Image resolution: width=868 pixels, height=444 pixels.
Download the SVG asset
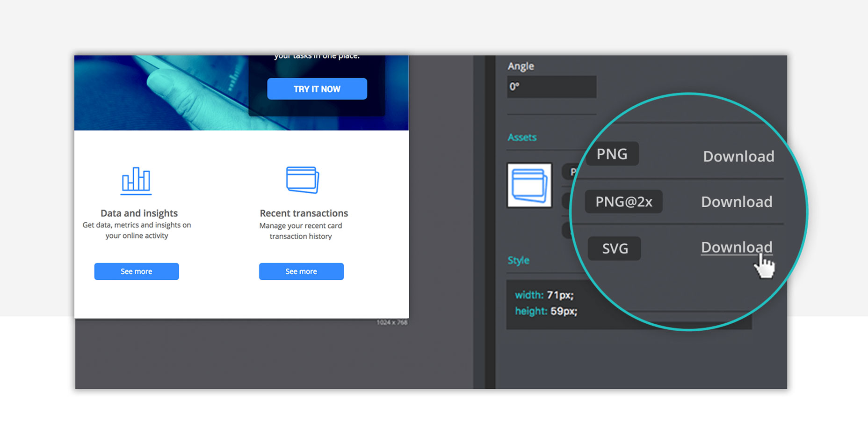[x=737, y=247]
